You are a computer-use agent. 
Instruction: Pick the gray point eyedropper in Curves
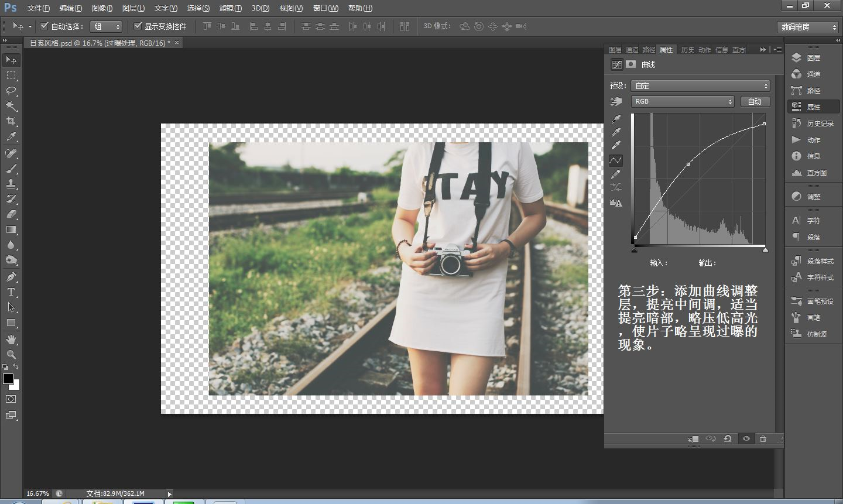(616, 132)
